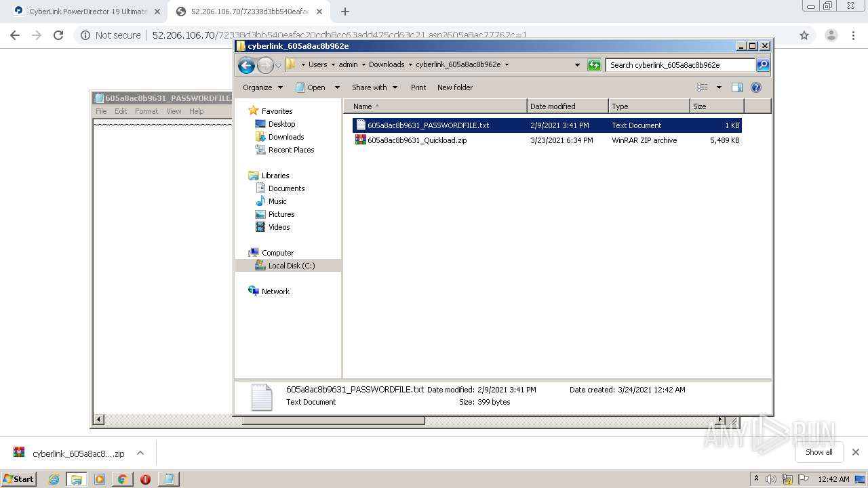Click volume icon in system tray
This screenshot has height=488, width=868.
pos(770,479)
